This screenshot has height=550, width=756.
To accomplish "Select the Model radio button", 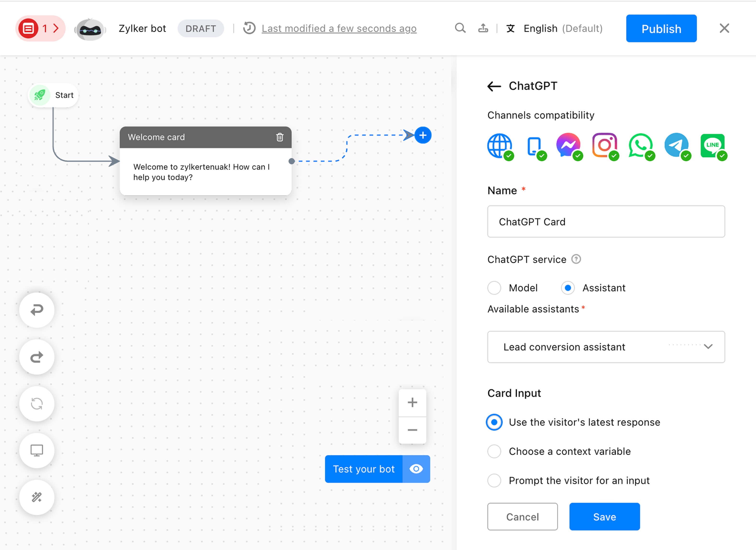I will click(x=494, y=288).
